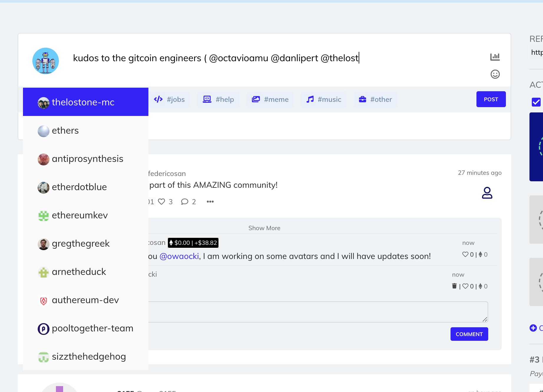Click the ethereumkev green pixel avatar

44,216
